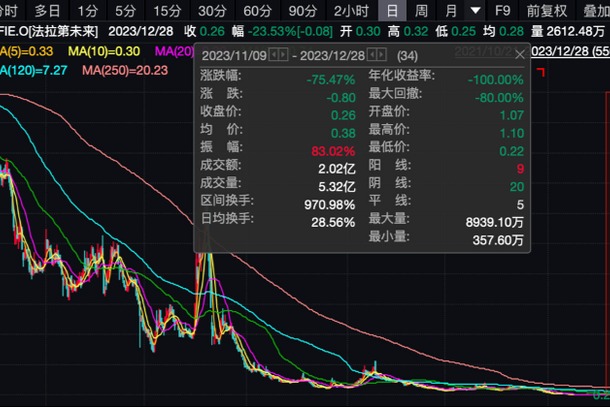This screenshot has height=407, width=610.
Task: Click the quote date 2023/12/28 in header
Action: (141, 31)
